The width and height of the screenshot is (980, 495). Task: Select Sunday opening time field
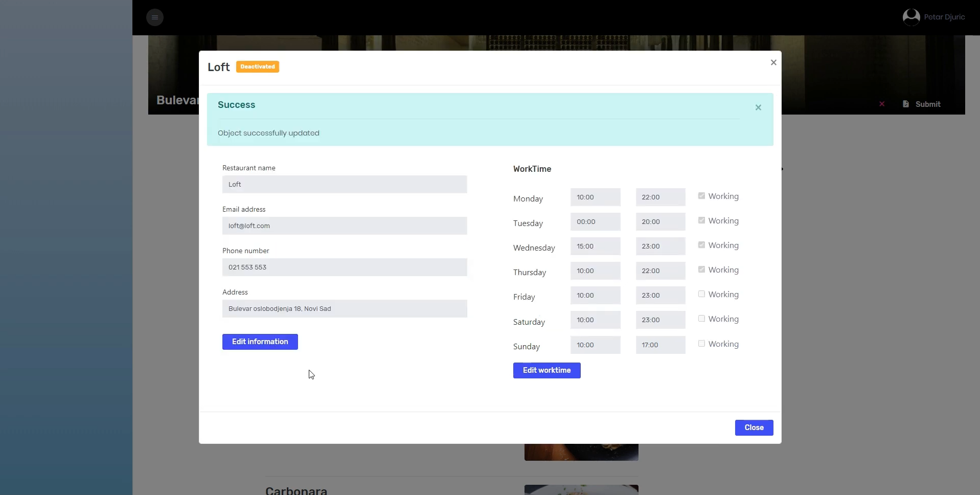point(596,345)
